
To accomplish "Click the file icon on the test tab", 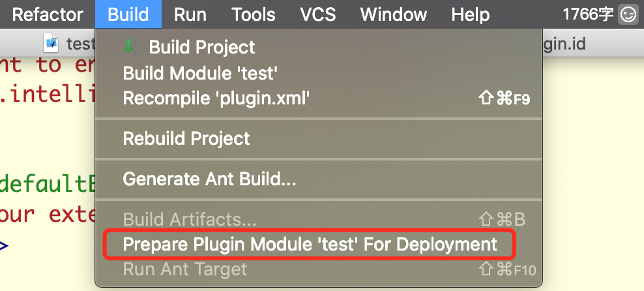I will coord(51,43).
